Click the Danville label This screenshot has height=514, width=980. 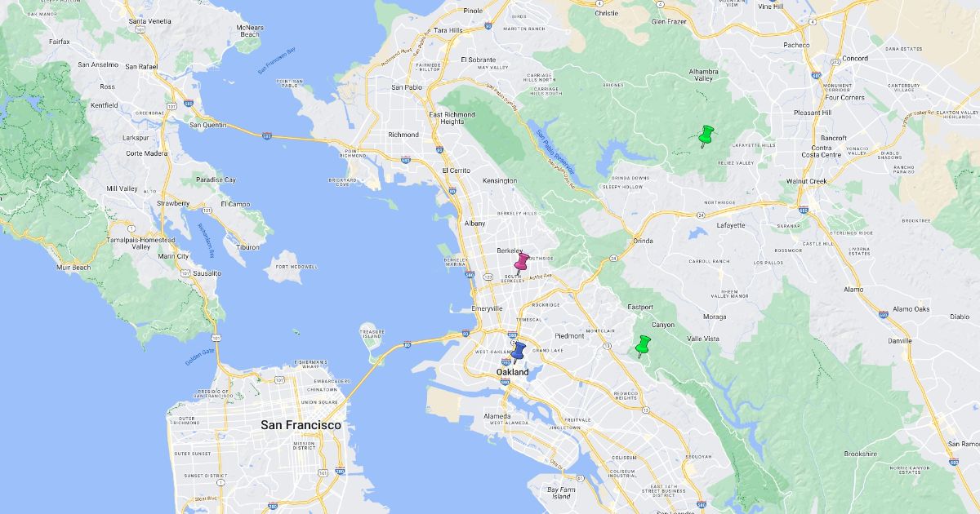click(900, 340)
